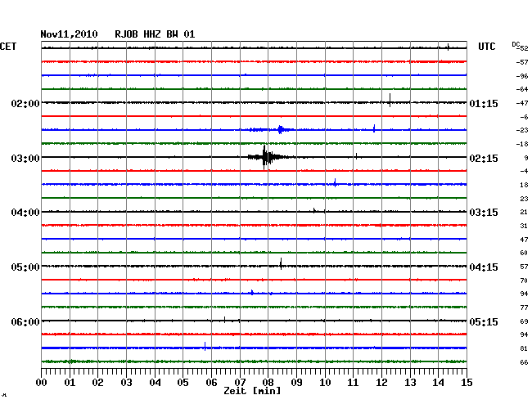
Task: Click the DC offset value -23
Action: tap(522, 130)
